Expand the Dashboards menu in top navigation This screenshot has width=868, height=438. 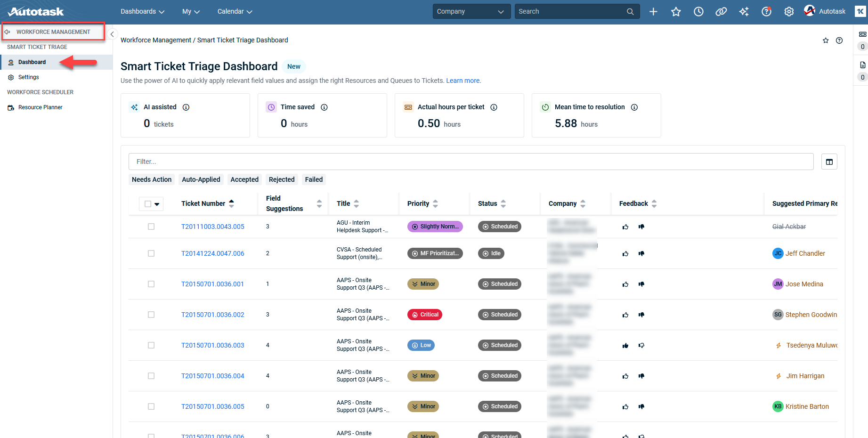pos(142,12)
